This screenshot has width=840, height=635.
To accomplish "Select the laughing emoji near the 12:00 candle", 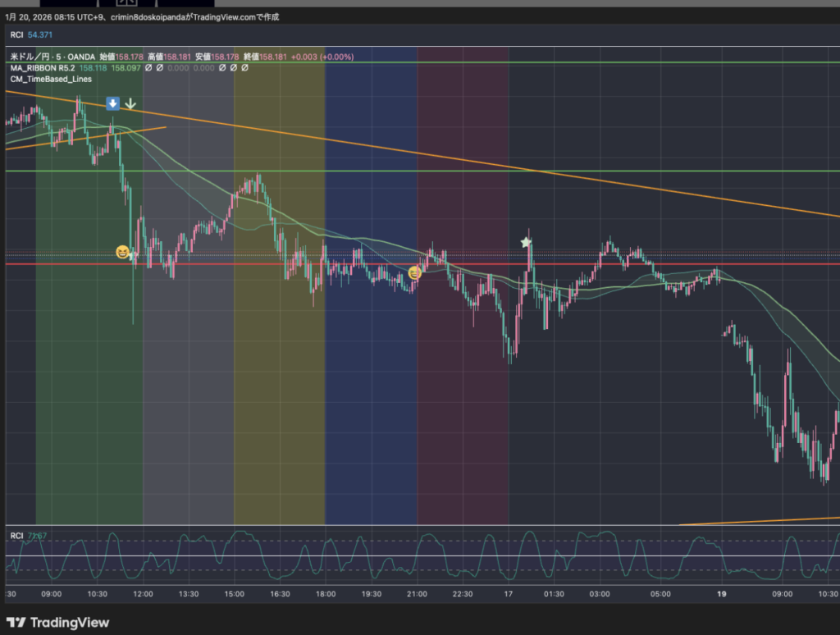I will coord(122,252).
